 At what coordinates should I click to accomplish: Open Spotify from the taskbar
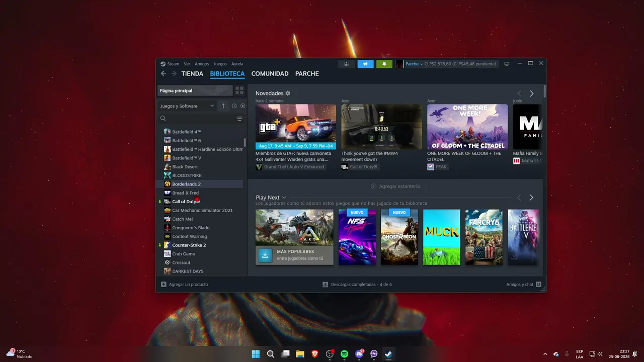pos(344,354)
